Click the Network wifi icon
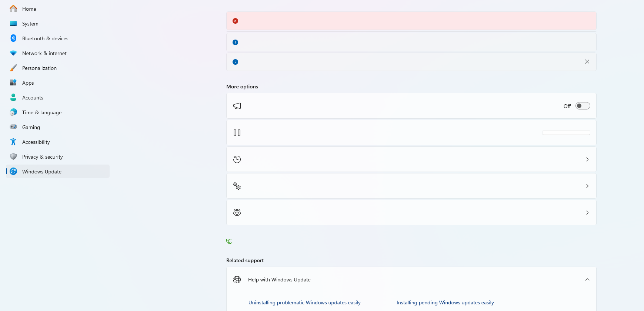The image size is (644, 311). pyautogui.click(x=13, y=53)
